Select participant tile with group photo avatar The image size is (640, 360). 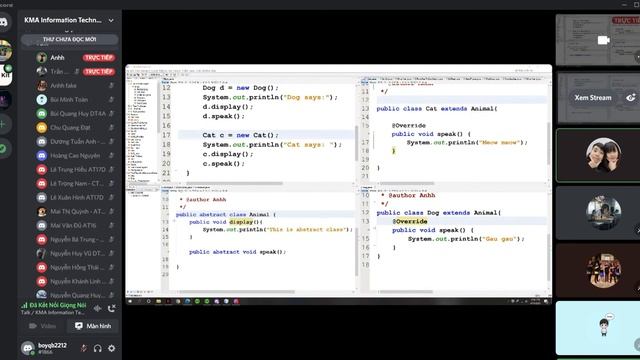[598, 270]
